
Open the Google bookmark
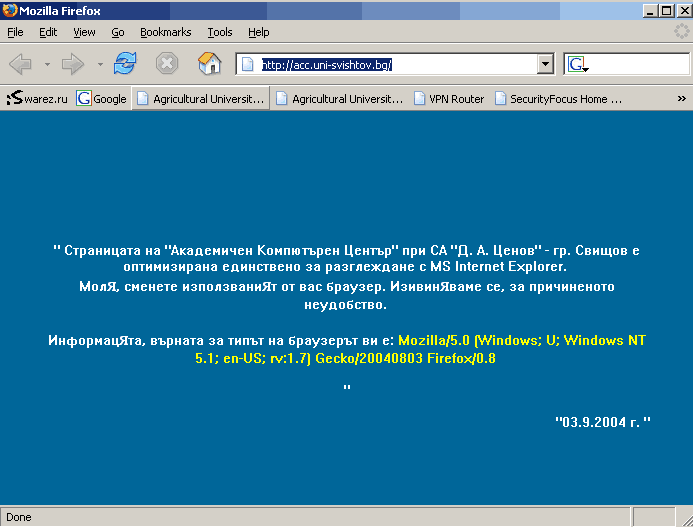tap(101, 98)
